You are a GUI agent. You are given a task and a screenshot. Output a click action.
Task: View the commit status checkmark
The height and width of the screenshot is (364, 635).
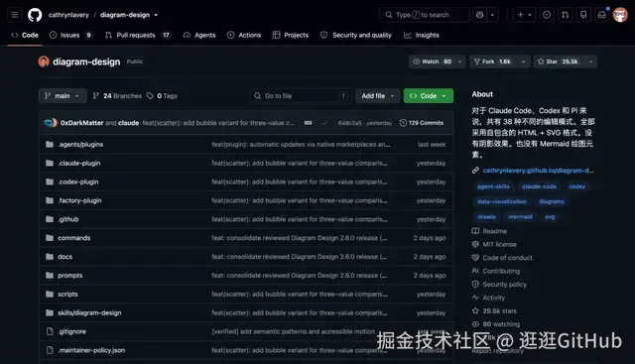(324, 123)
